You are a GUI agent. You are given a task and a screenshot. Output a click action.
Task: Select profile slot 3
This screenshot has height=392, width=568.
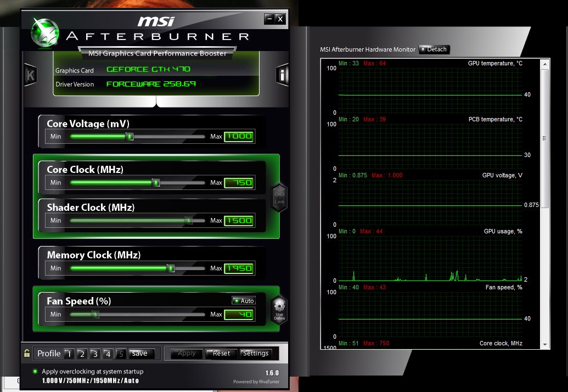click(95, 354)
